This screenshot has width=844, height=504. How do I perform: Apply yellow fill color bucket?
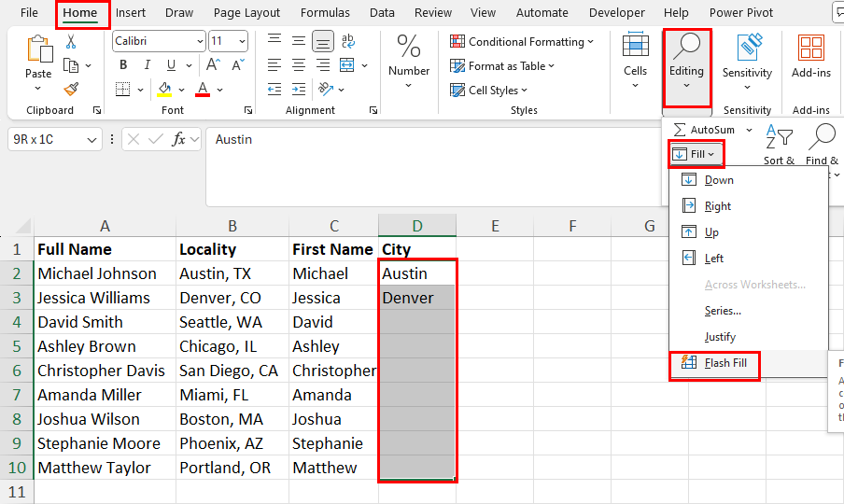pos(164,90)
